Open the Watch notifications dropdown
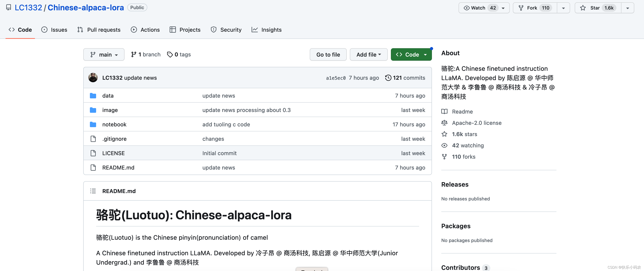Image resolution: width=644 pixels, height=271 pixels. [484, 8]
